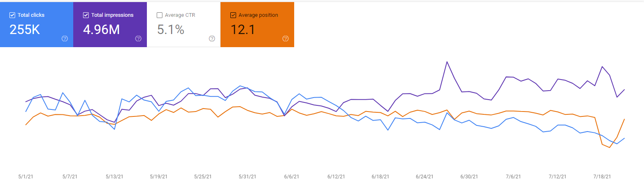Image resolution: width=644 pixels, height=189 pixels.
Task: Open help icon on Average position card
Action: pyautogui.click(x=286, y=39)
